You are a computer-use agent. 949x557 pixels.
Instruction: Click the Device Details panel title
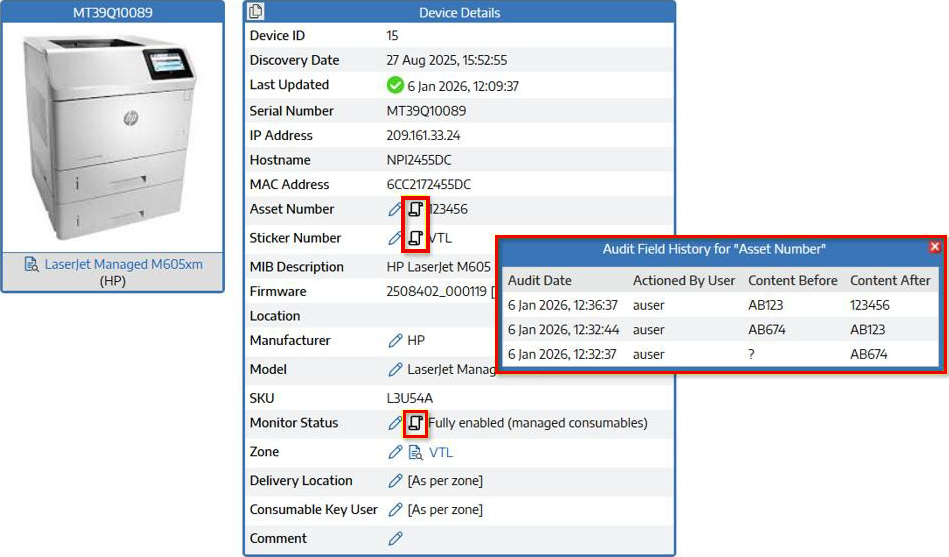point(459,13)
